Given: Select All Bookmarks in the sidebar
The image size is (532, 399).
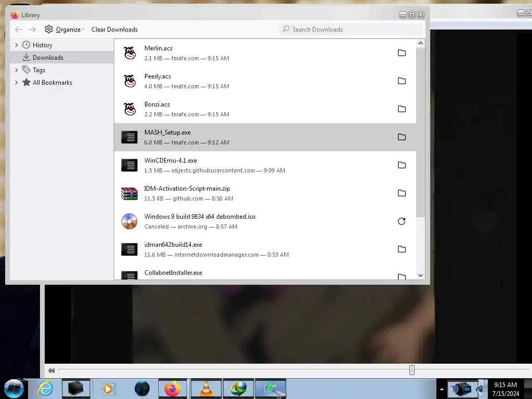Looking at the screenshot, I should [52, 83].
